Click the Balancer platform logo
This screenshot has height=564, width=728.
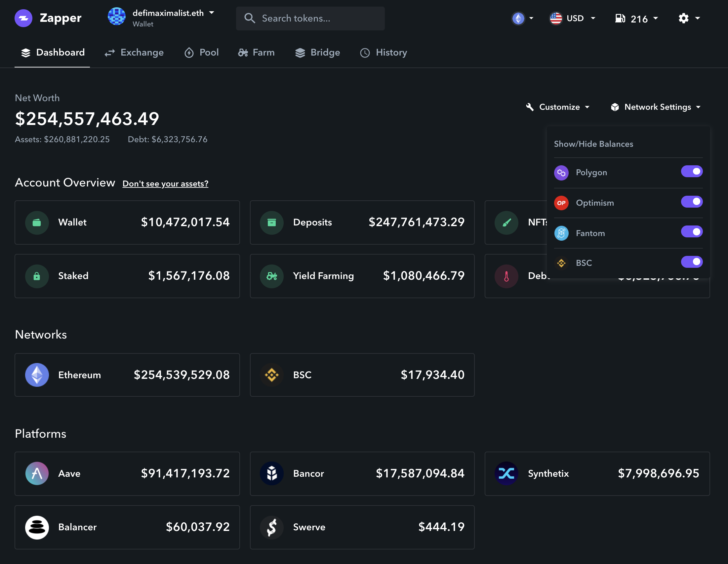click(x=37, y=527)
